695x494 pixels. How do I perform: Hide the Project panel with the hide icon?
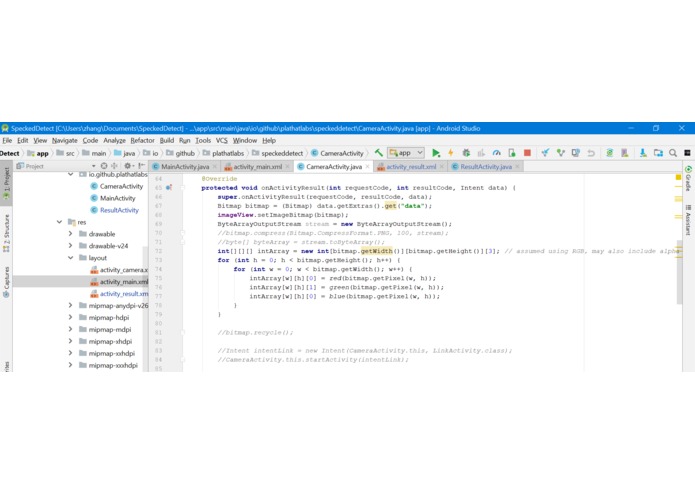click(x=141, y=166)
